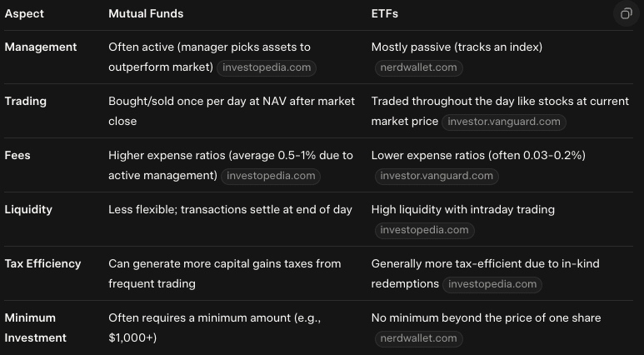The image size is (644, 355).
Task: Open nerdwallet.com source in Minimum Investment row
Action: pos(417,338)
